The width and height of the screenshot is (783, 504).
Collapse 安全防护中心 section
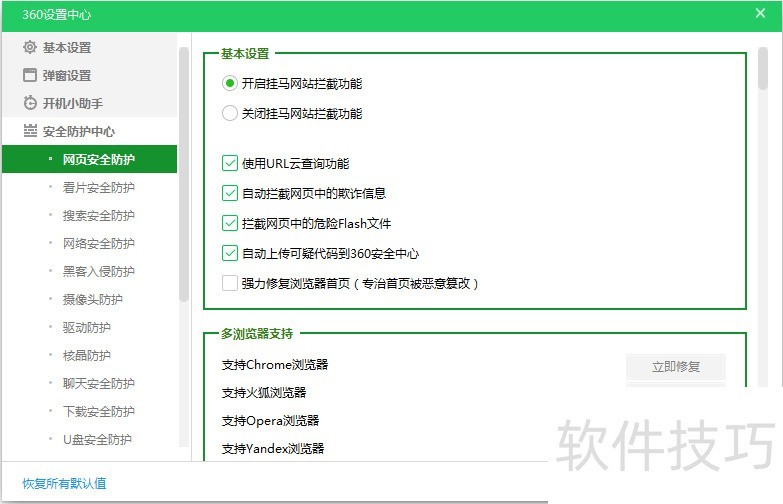90,131
